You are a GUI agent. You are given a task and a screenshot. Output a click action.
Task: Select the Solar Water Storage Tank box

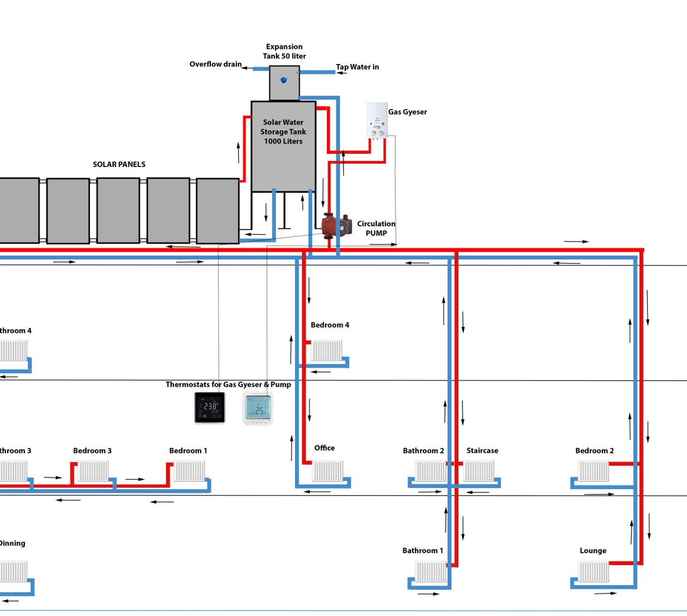[283, 146]
